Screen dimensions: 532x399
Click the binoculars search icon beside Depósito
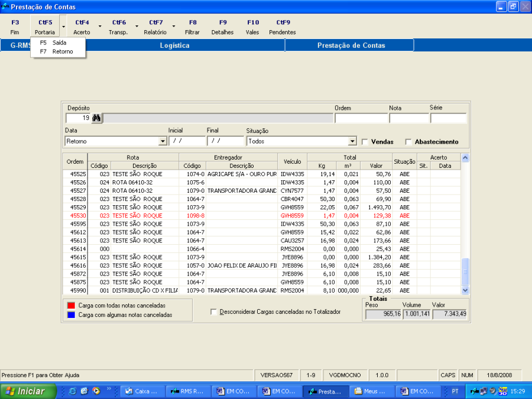[x=97, y=118]
